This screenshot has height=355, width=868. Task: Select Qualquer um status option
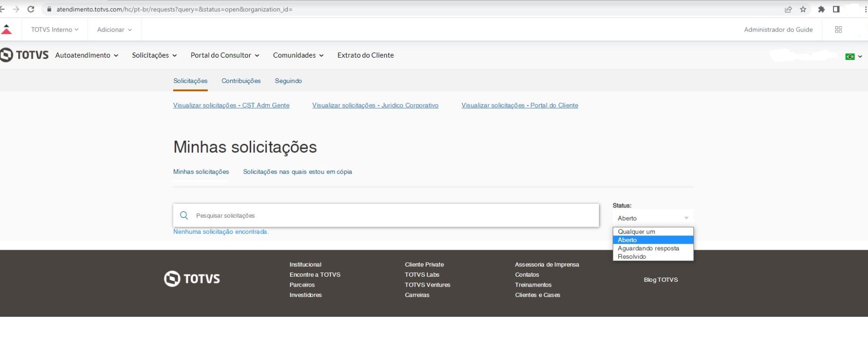coord(653,232)
